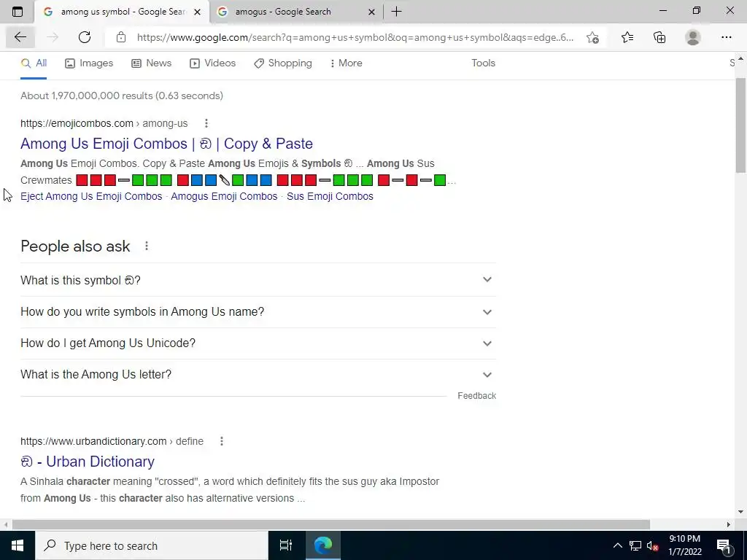The image size is (747, 560).
Task: Open Amogus Emoji Combos link
Action: point(224,196)
